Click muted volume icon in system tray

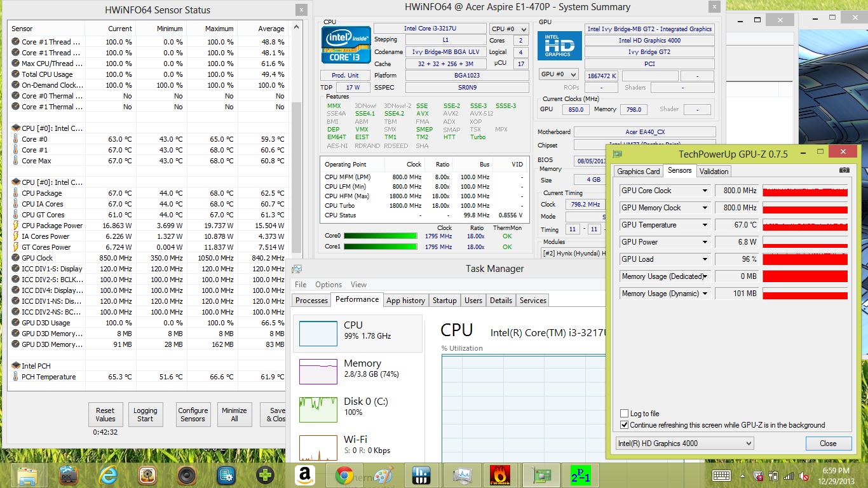point(803,476)
